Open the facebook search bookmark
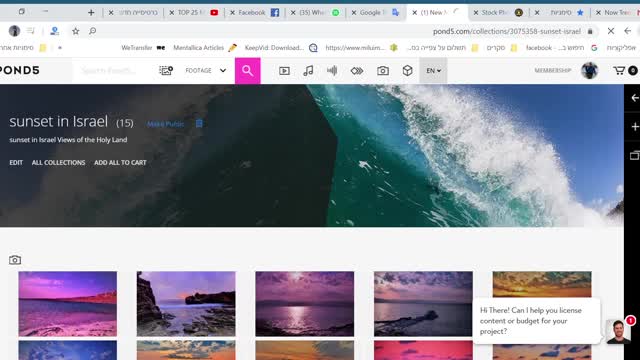The width and height of the screenshot is (640, 360). click(x=562, y=48)
